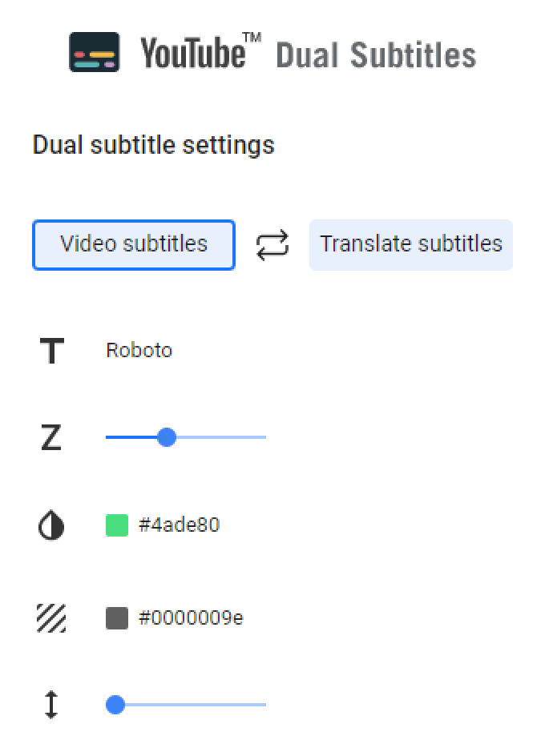Viewport: 545px width, 756px height.
Task: Click the Roboto font name label
Action: point(139,350)
